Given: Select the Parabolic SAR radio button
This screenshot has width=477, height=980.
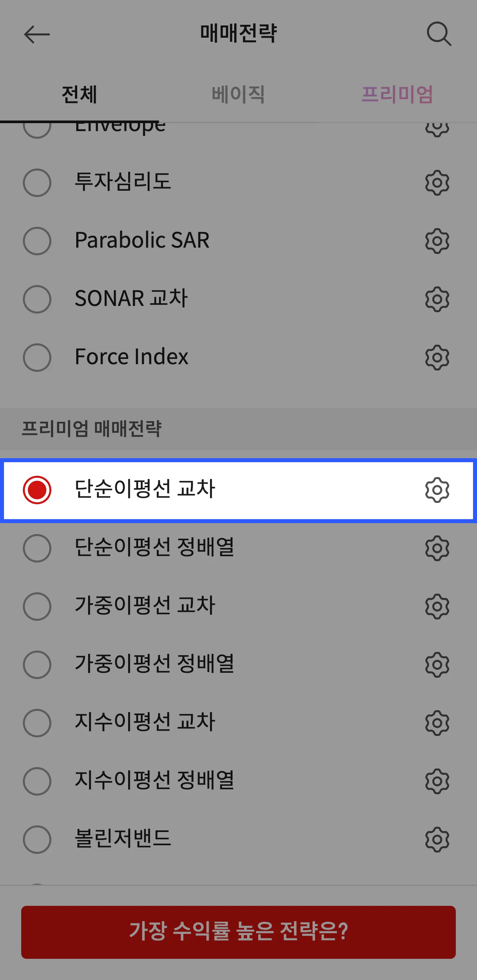Looking at the screenshot, I should (x=37, y=241).
